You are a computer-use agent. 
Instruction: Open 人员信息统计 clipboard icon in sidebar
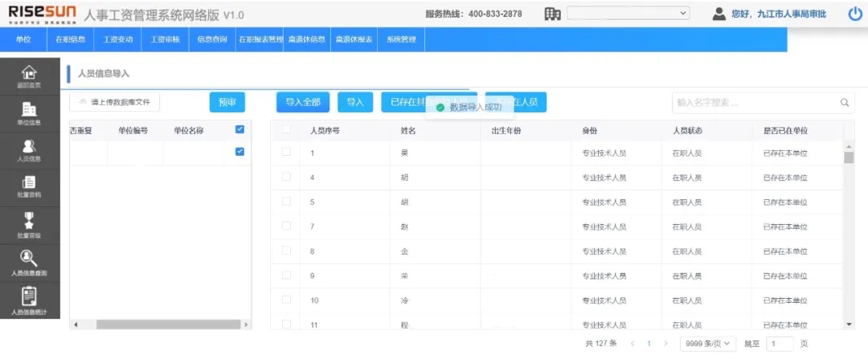29,297
